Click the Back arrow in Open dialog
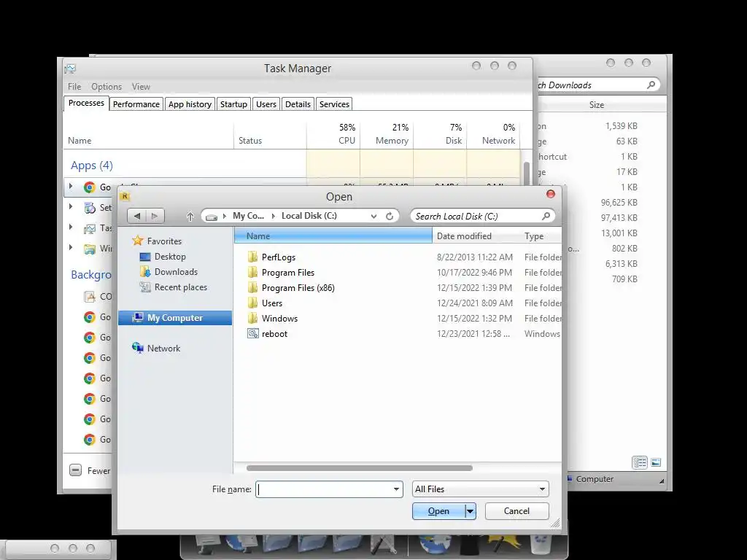This screenshot has width=747, height=560. tap(137, 216)
